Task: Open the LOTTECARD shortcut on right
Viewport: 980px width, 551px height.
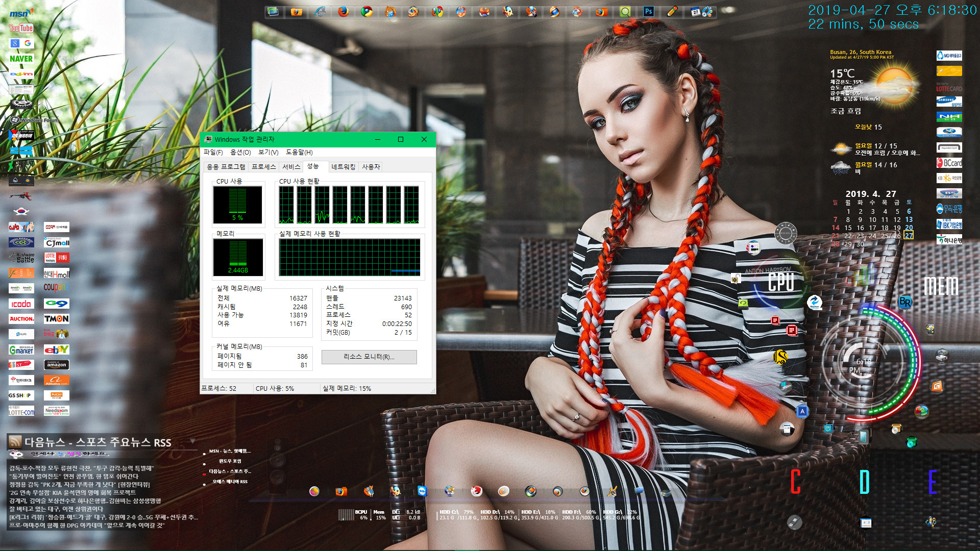Action: 949,87
